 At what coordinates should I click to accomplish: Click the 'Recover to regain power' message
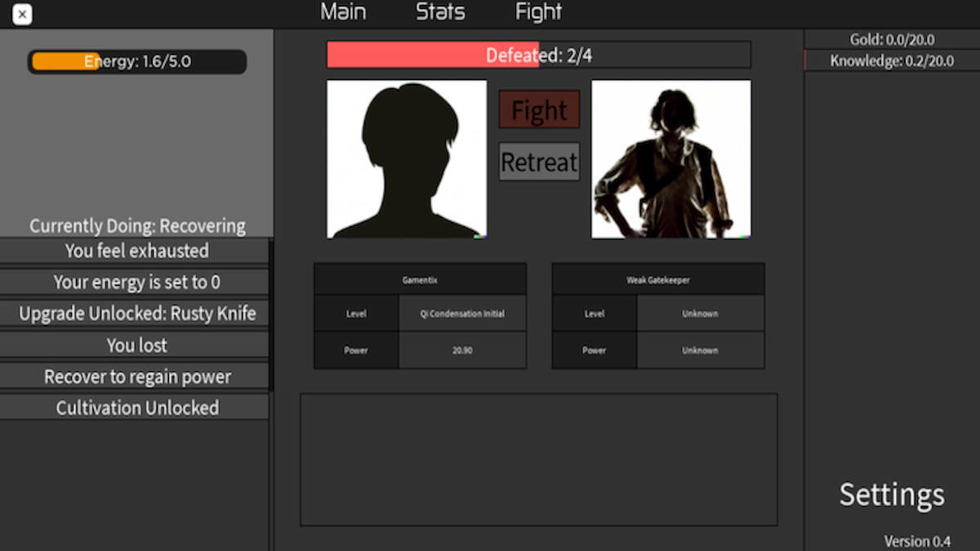point(136,376)
